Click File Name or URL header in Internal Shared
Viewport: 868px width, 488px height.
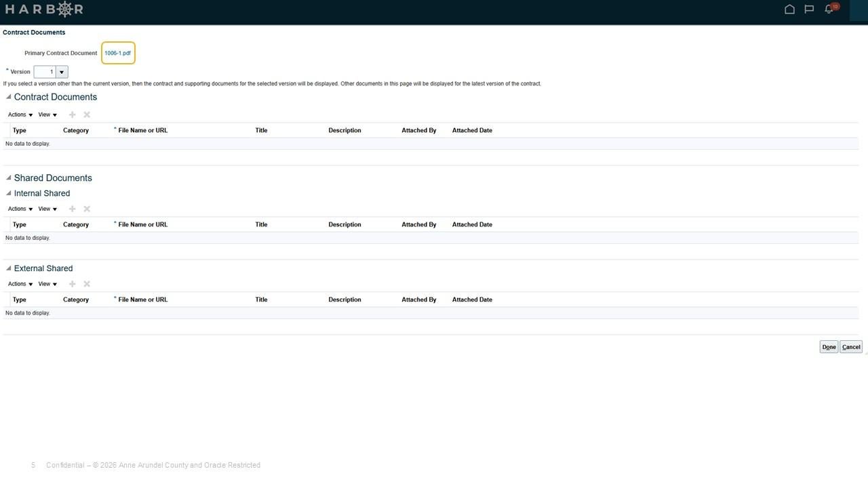coord(142,224)
